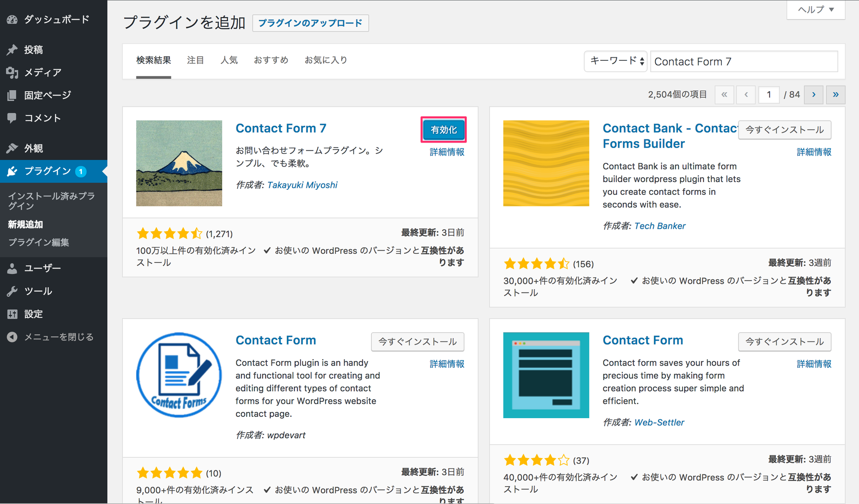Install Web-Settler Contact Form plugin

(x=784, y=342)
